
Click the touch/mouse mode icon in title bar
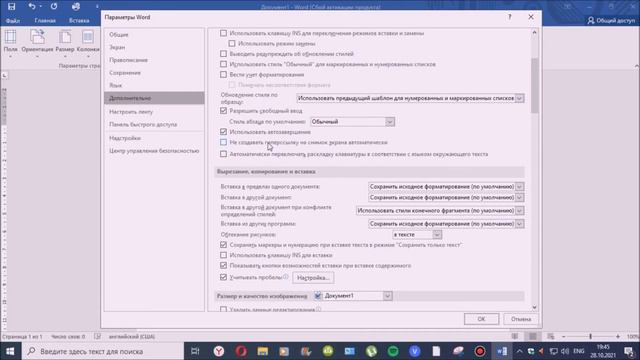click(x=76, y=7)
